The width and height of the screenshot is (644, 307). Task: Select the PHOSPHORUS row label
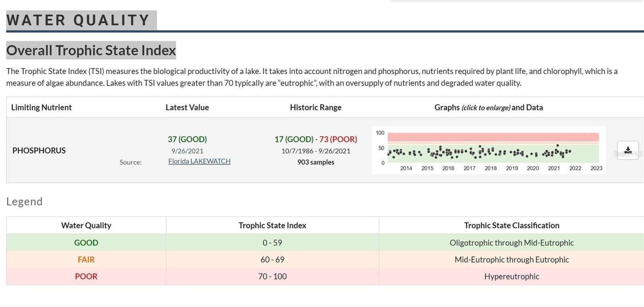coord(39,151)
